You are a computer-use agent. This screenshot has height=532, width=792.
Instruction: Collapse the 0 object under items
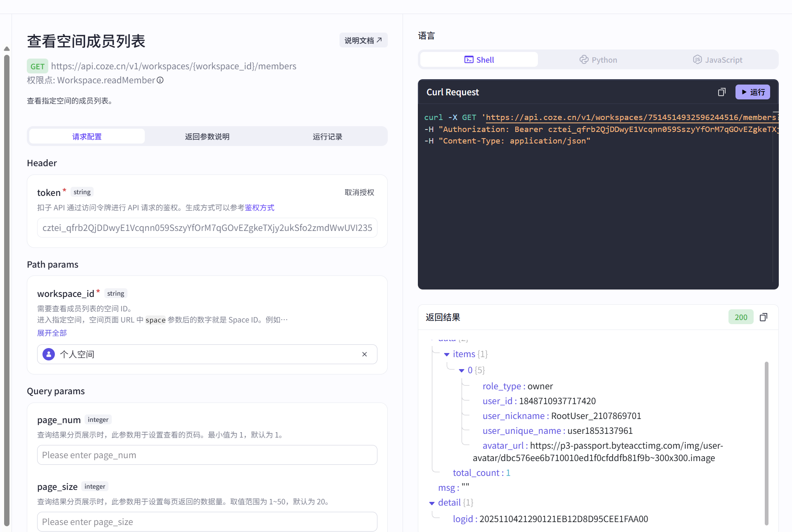tap(462, 370)
